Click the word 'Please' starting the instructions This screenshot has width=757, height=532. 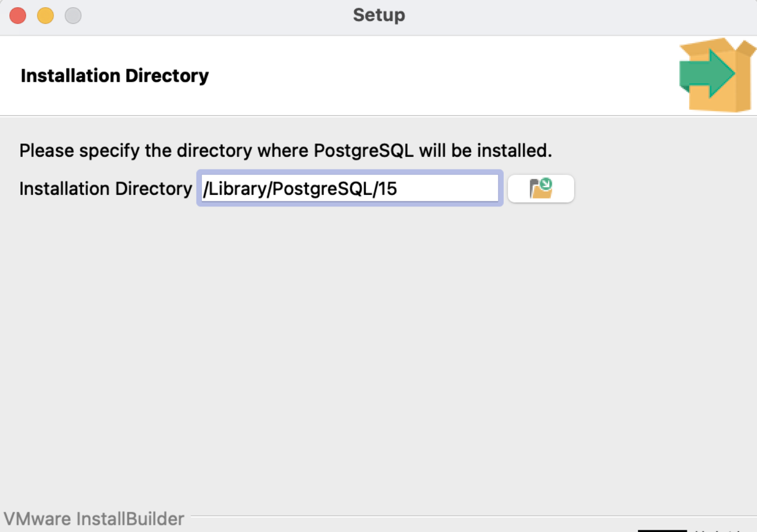[x=46, y=151]
